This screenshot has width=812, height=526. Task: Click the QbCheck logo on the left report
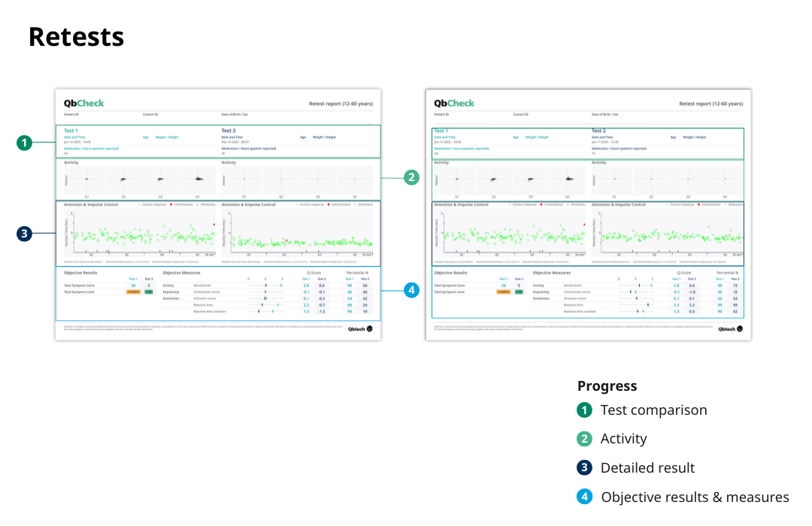pyautogui.click(x=84, y=102)
